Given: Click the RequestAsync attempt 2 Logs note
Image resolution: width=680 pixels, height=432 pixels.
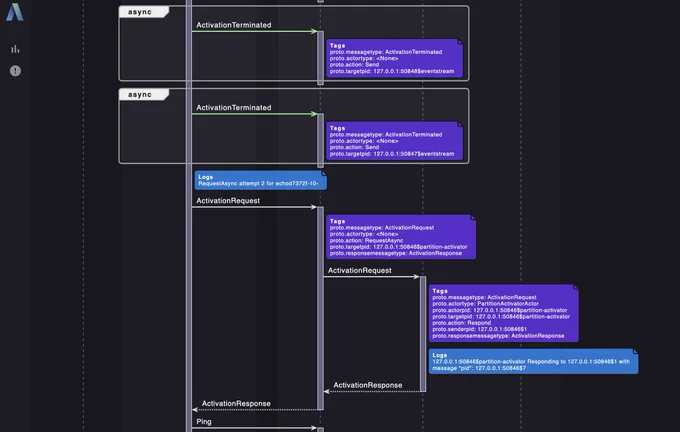Looking at the screenshot, I should (x=261, y=180).
